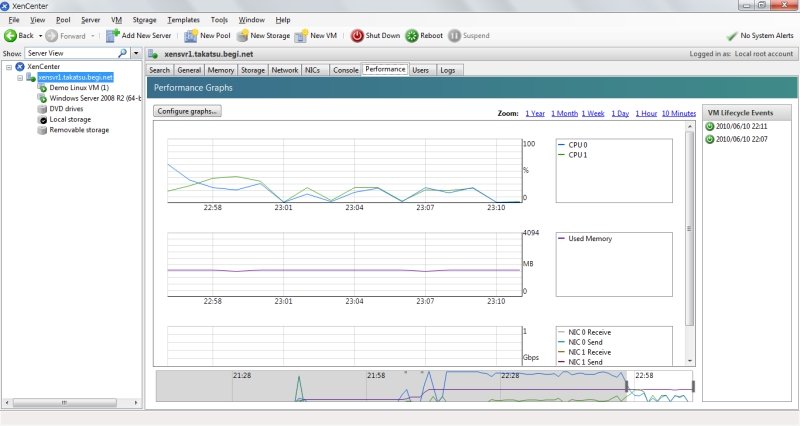The width and height of the screenshot is (800, 426).
Task: Click NIC 0 Receive legend entry
Action: click(x=589, y=332)
